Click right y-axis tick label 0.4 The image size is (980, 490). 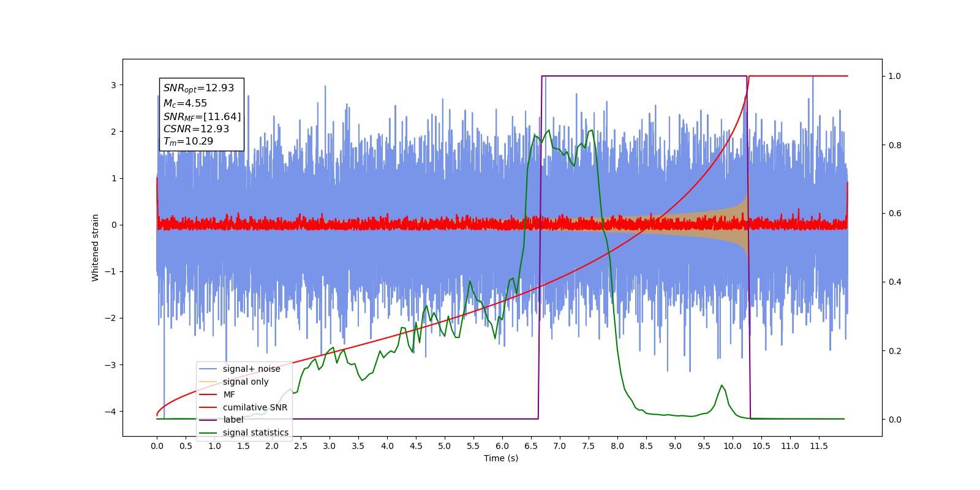(895, 282)
